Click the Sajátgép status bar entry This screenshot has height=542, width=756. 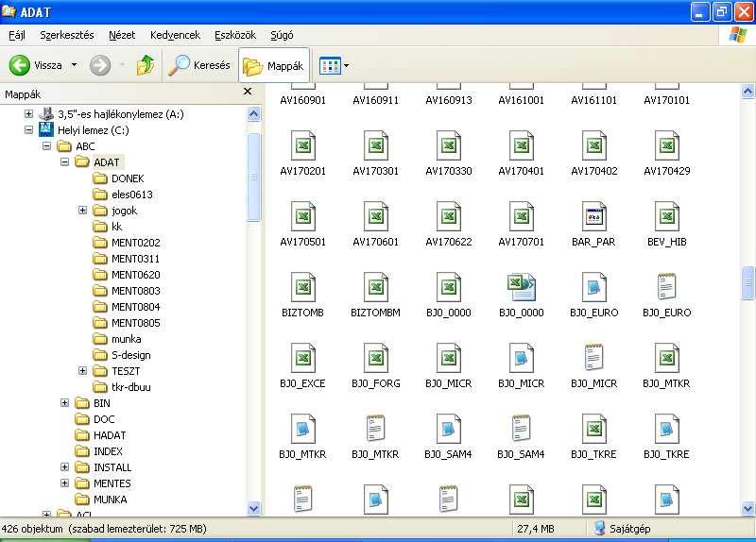[x=623, y=529]
